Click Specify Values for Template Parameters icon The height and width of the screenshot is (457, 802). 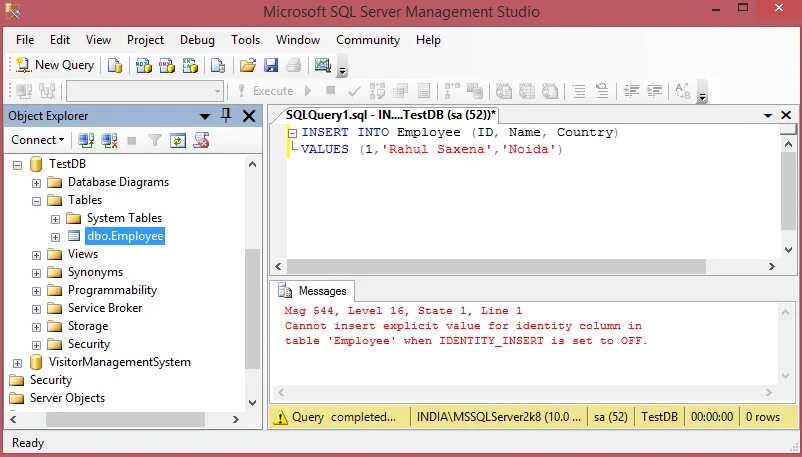683,91
